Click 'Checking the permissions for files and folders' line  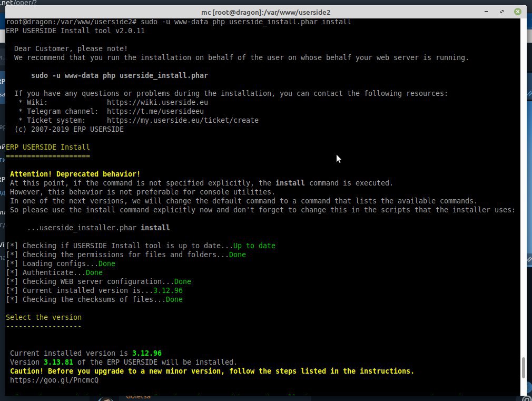[126, 255]
